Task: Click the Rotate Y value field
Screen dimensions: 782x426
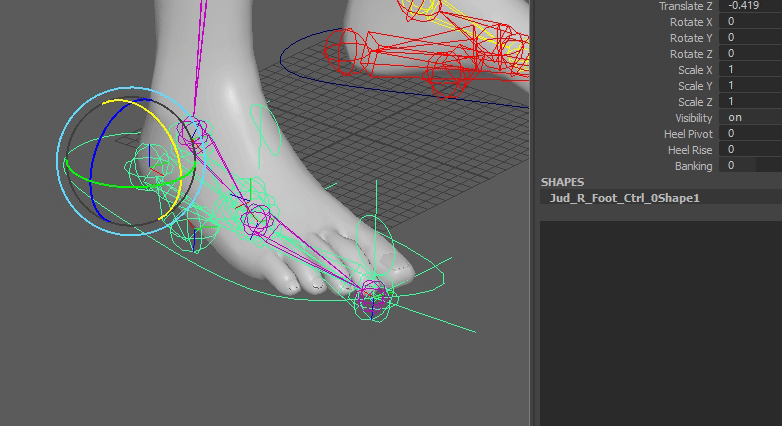Action: pyautogui.click(x=750, y=37)
